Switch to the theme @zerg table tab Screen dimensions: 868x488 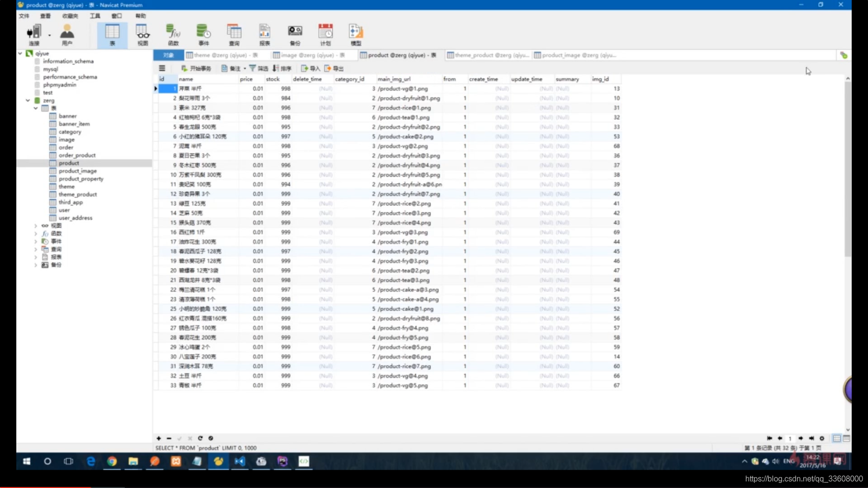(222, 55)
